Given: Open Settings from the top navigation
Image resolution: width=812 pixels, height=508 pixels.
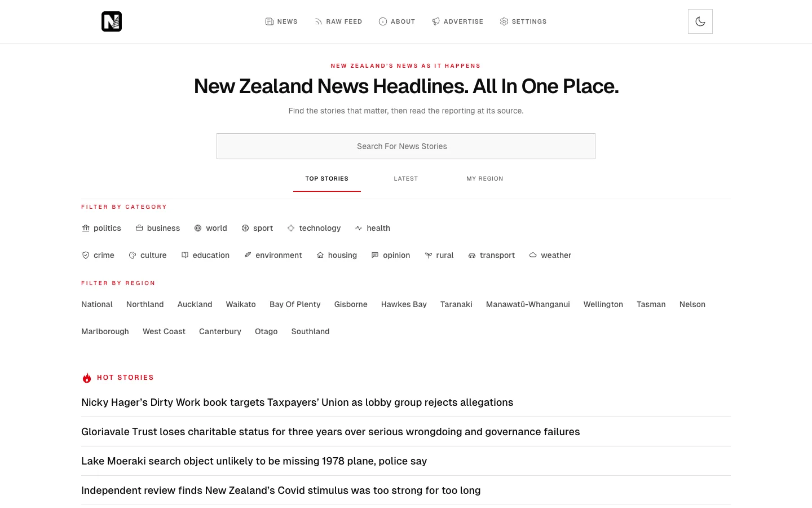Looking at the screenshot, I should click(523, 21).
